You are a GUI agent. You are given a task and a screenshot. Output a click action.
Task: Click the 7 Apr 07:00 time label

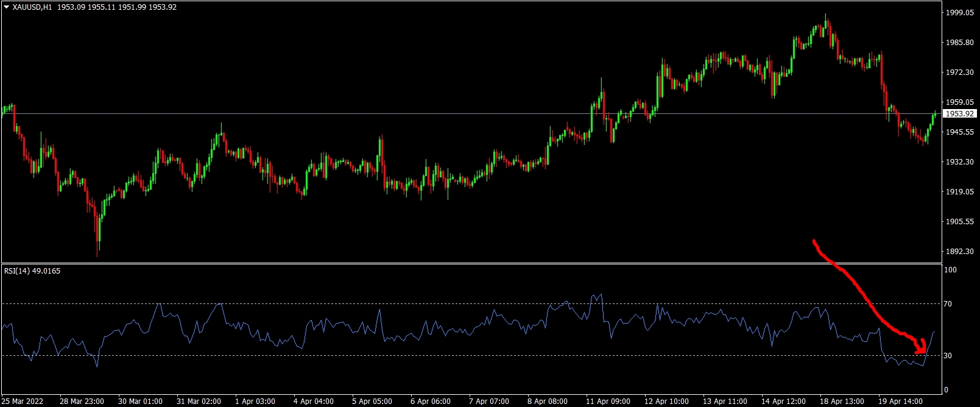pos(489,402)
